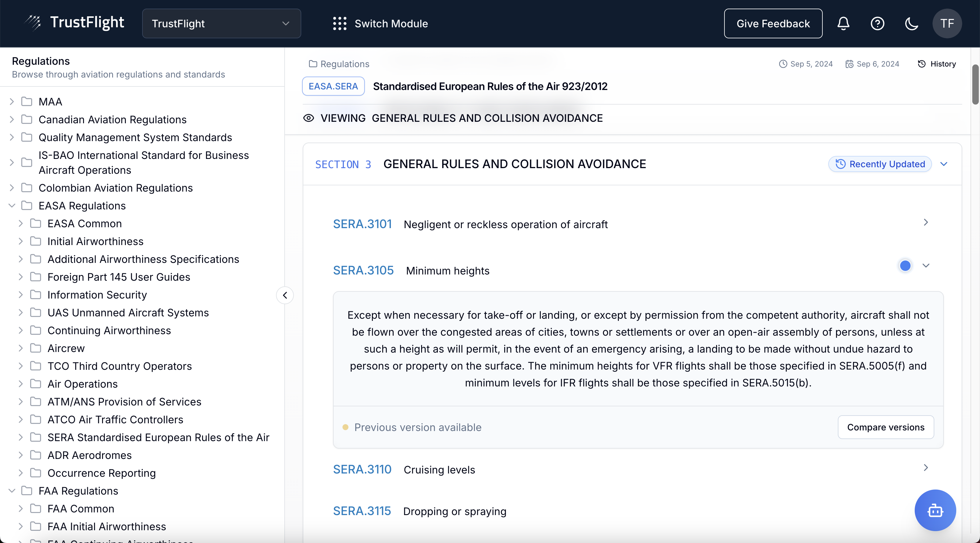The width and height of the screenshot is (980, 543).
Task: Click the EASA.SERA tag
Action: coord(333,86)
